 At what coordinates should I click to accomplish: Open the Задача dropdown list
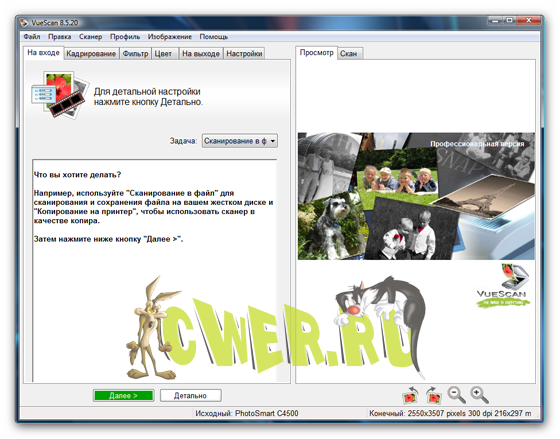[x=240, y=141]
